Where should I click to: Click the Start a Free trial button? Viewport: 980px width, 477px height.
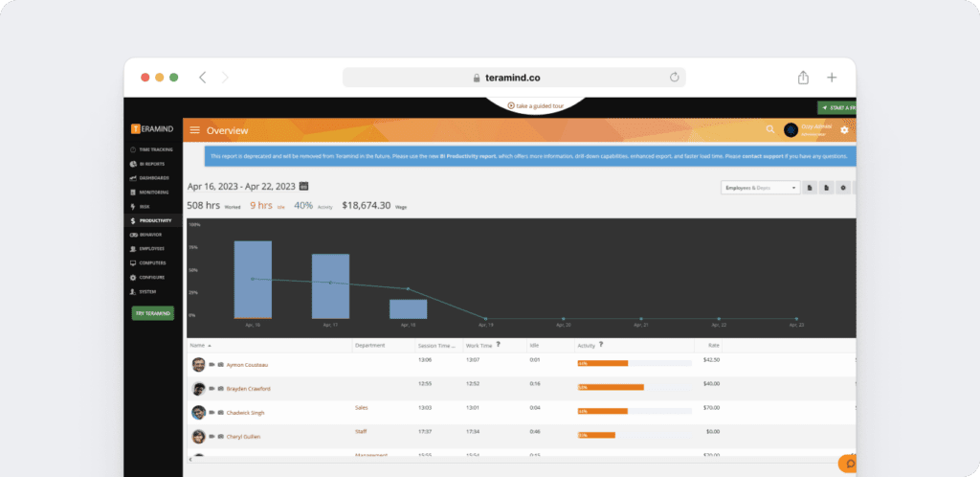836,108
